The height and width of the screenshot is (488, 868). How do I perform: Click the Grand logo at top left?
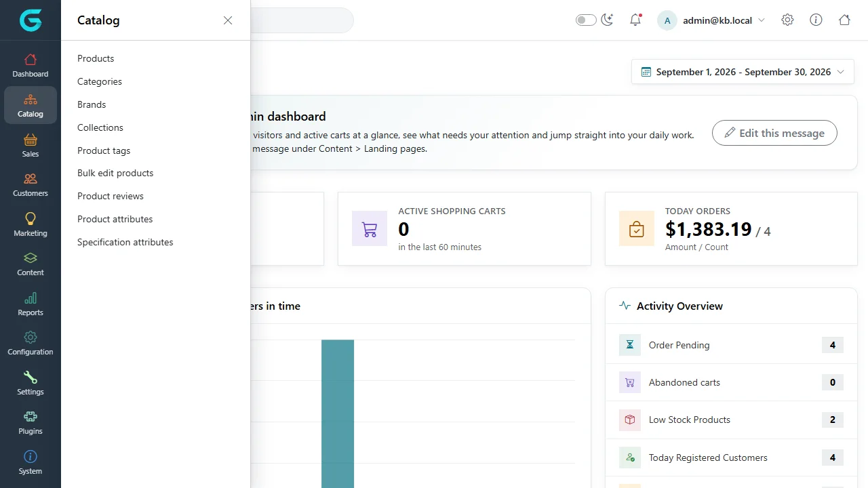point(31,20)
